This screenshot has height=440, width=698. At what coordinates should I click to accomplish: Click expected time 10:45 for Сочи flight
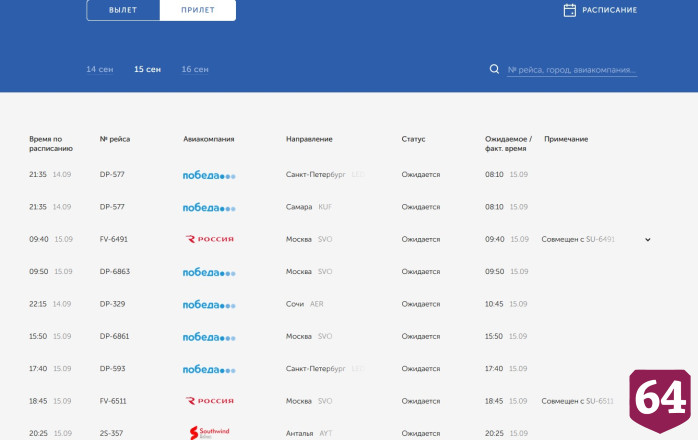click(x=494, y=304)
